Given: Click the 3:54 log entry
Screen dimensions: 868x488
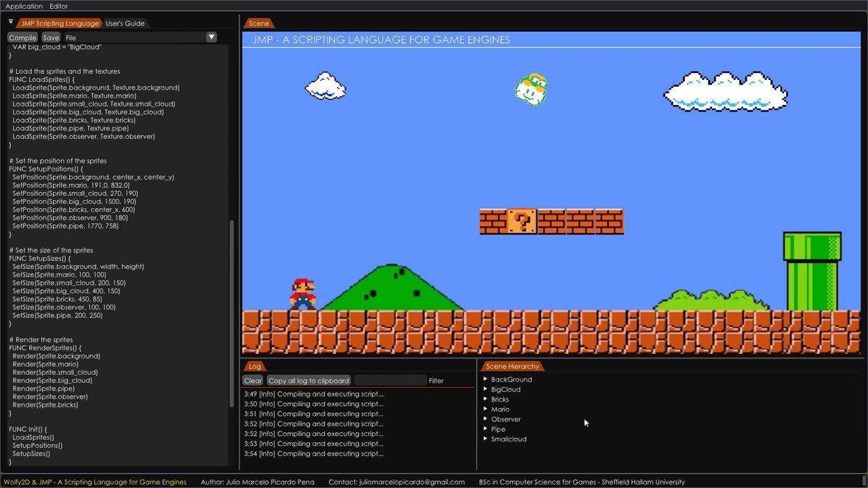Looking at the screenshot, I should 313,453.
